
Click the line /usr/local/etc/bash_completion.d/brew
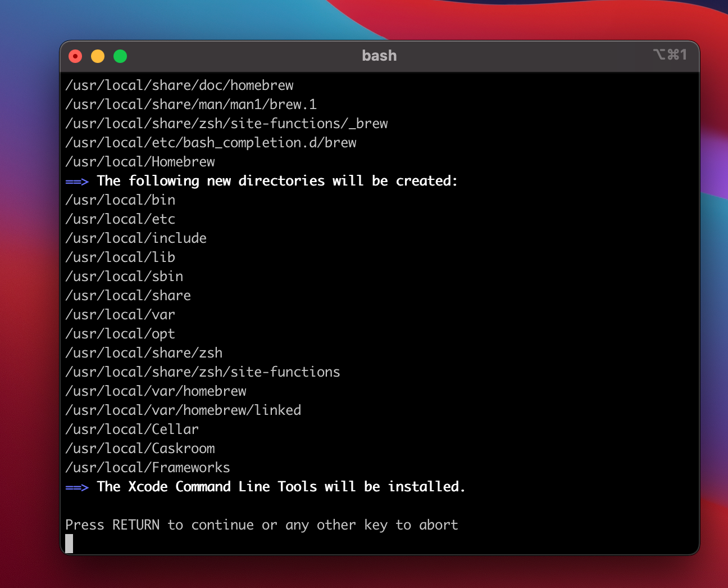(211, 143)
